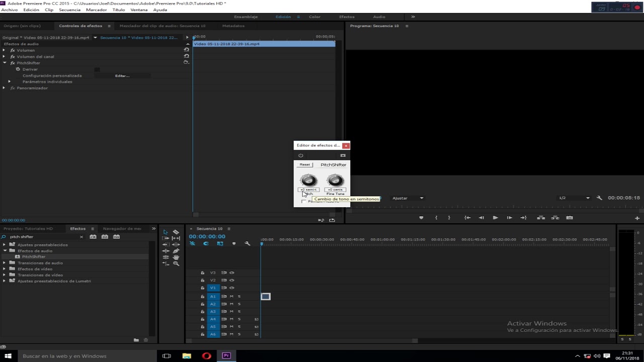The width and height of the screenshot is (644, 362).
Task: Select the Zoom magnifier tool
Action: pos(176,263)
